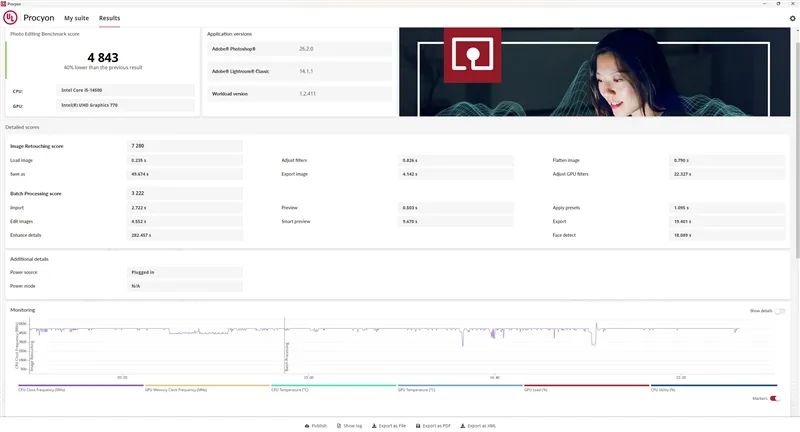Switch to the My suite tab

click(75, 18)
